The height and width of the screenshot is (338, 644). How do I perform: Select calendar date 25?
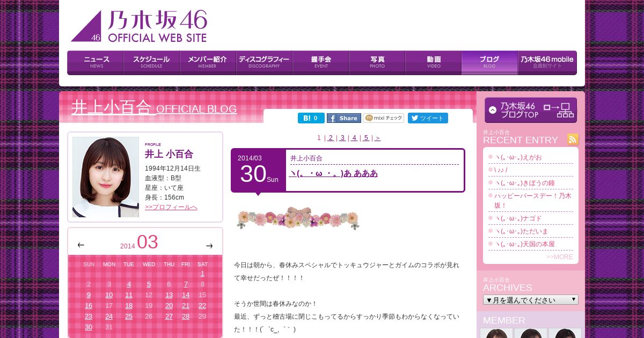click(129, 317)
